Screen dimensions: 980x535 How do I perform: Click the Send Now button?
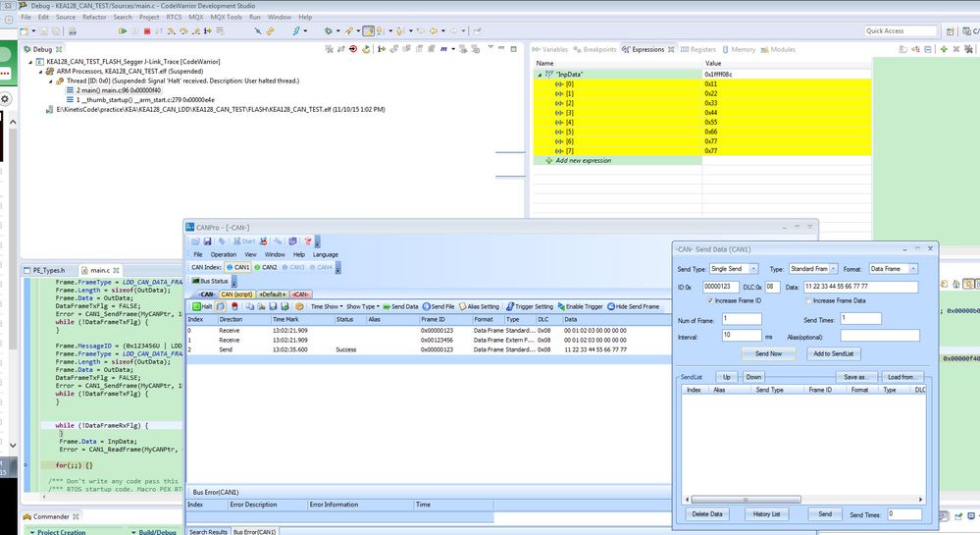coord(768,353)
